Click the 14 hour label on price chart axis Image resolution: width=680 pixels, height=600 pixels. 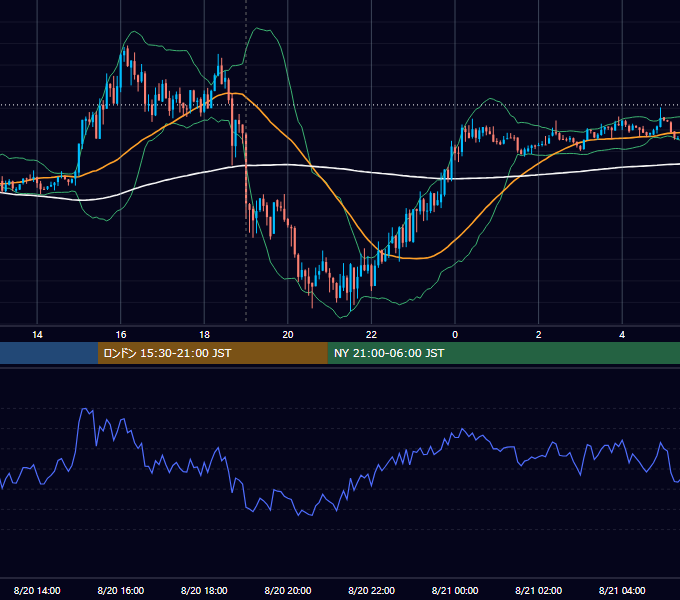pos(37,335)
